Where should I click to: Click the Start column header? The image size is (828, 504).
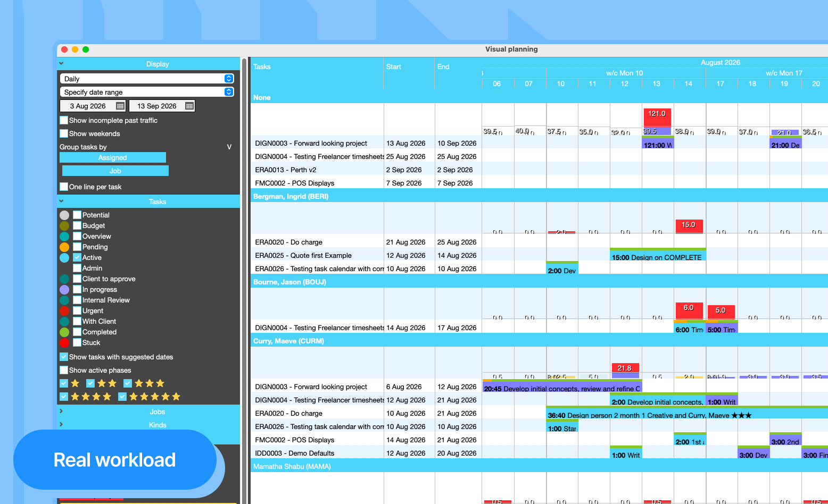click(394, 67)
